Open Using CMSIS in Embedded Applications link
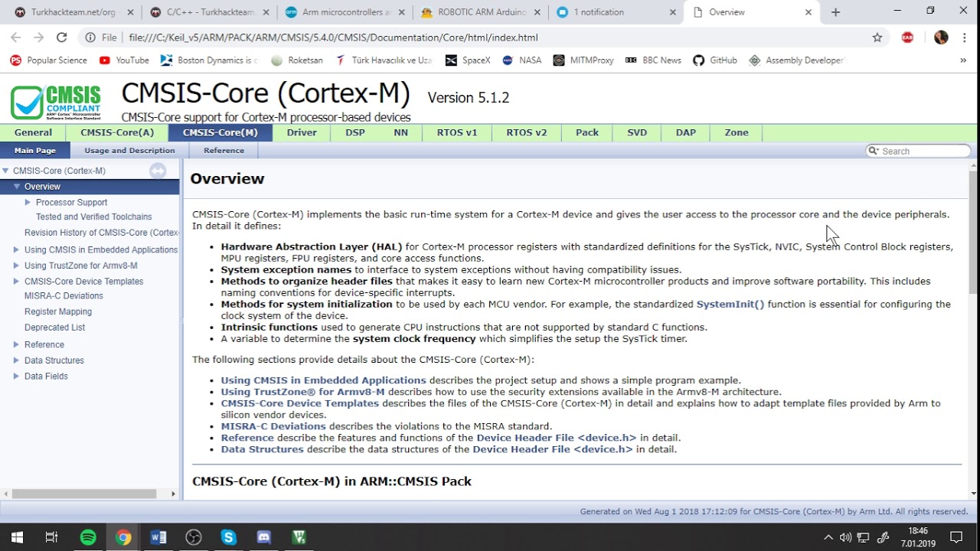Screen dimensions: 980x551 point(323,380)
